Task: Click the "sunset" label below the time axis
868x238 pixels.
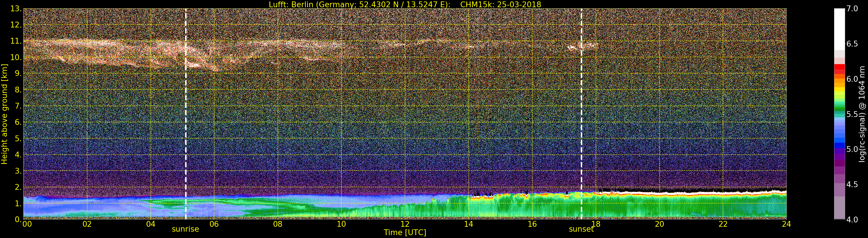Action: tap(581, 229)
